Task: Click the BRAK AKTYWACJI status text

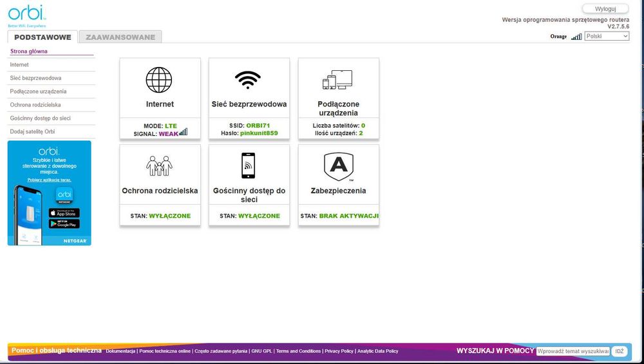Action: pos(348,216)
